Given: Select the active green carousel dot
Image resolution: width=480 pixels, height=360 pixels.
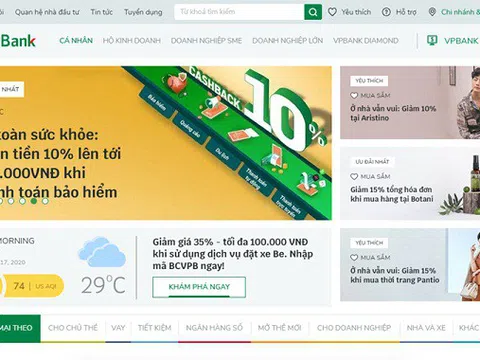Looking at the screenshot, I should tap(34, 201).
